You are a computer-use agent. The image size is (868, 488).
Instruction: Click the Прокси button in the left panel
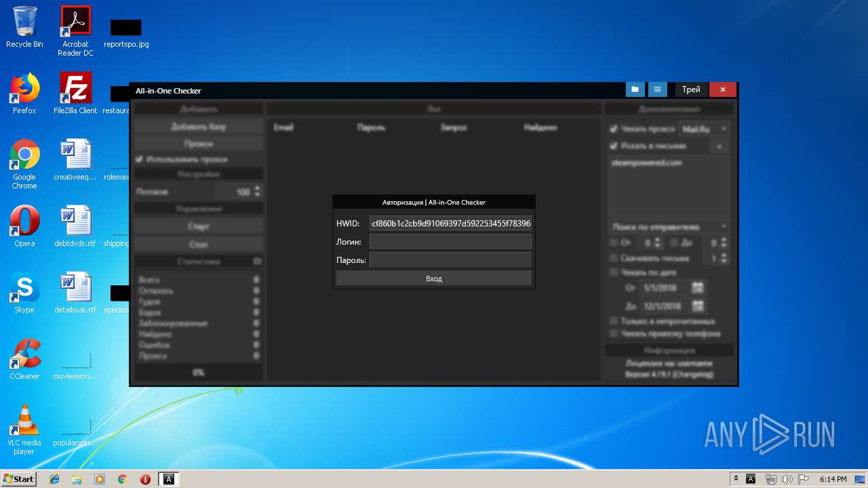[x=198, y=144]
